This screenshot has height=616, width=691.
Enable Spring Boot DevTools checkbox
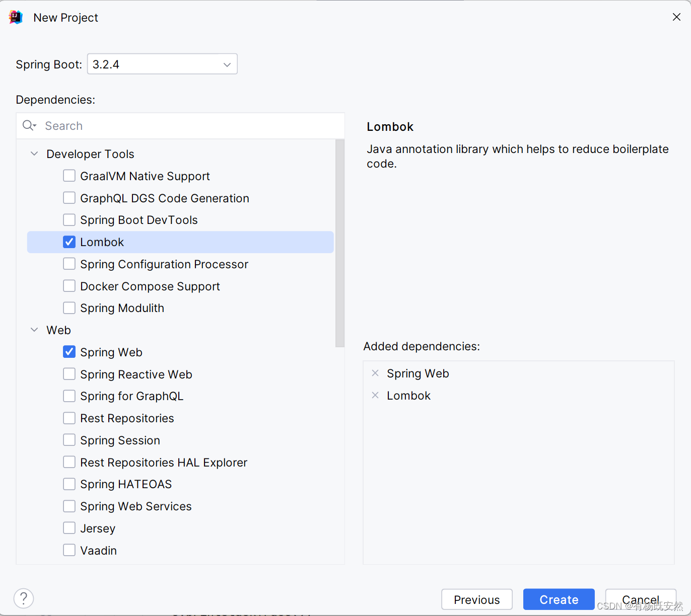pyautogui.click(x=69, y=220)
